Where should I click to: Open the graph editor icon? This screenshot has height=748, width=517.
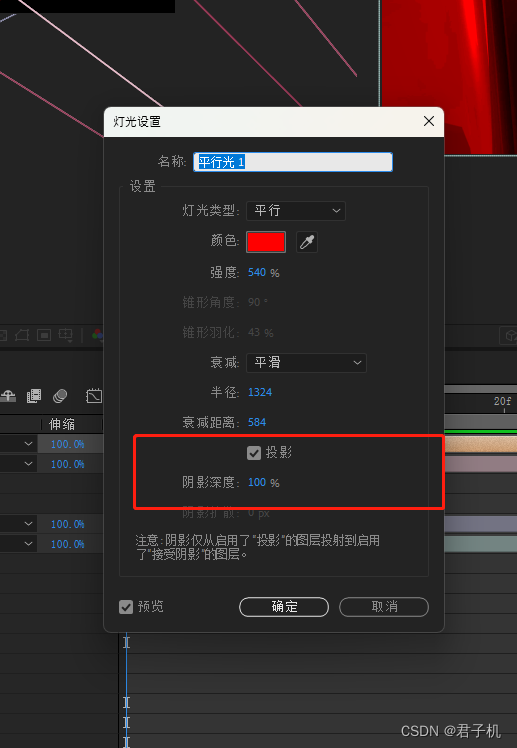94,396
